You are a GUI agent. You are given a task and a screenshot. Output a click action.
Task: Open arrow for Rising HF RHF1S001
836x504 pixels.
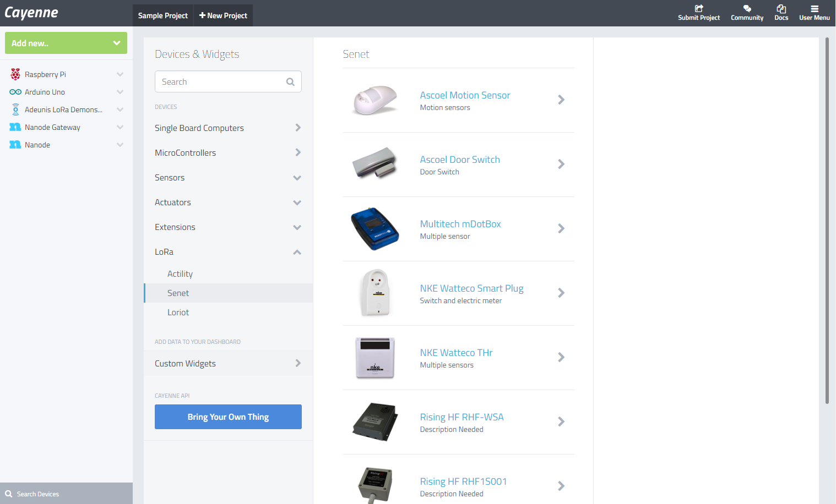tap(561, 486)
